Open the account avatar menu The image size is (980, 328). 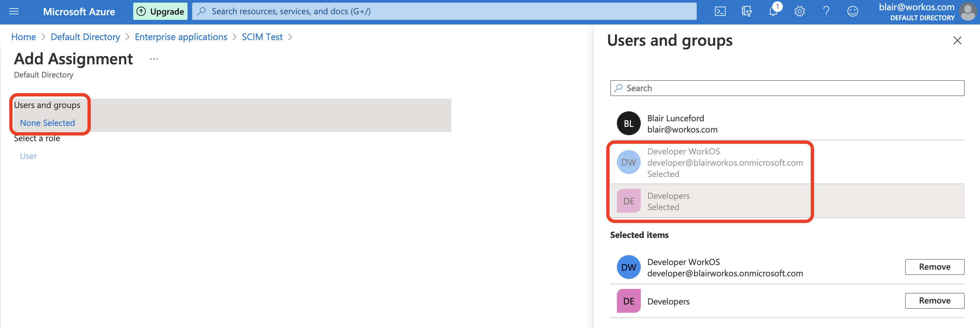coord(968,11)
